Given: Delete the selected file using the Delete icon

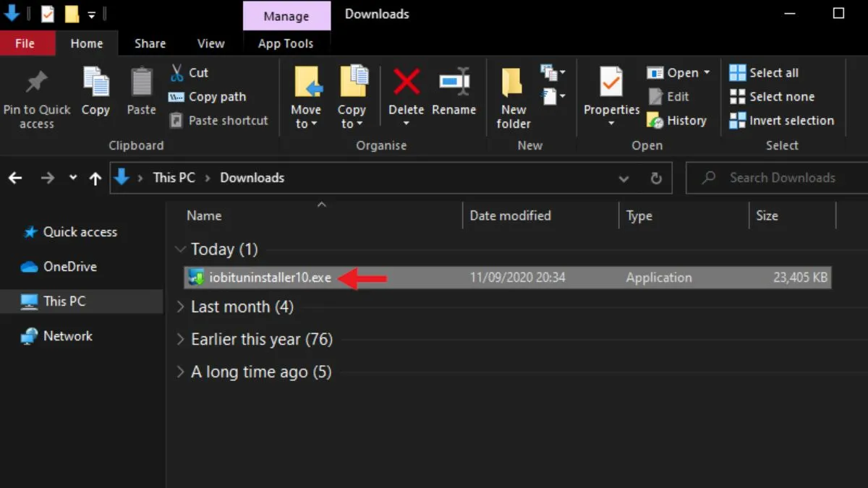Looking at the screenshot, I should coord(406,90).
